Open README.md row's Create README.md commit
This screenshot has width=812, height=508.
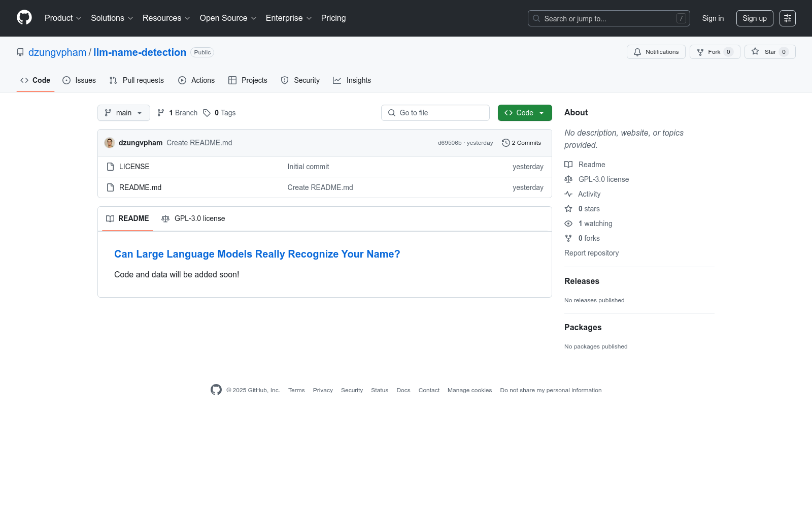320,187
